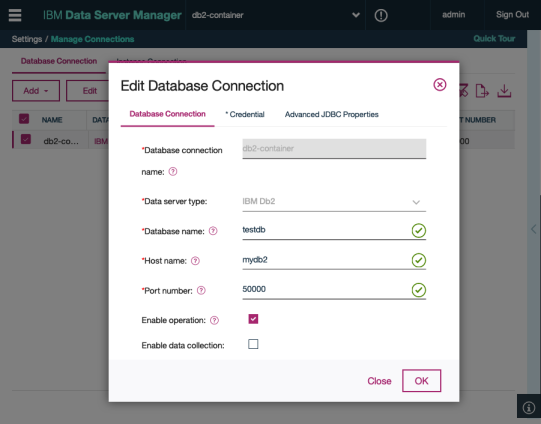
Task: Click the disabled connection name field
Action: point(334,149)
